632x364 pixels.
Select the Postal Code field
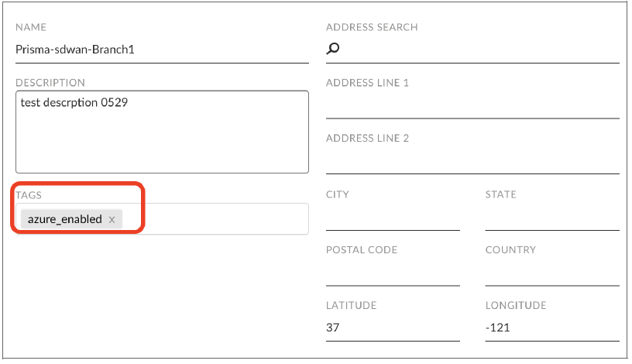coord(393,274)
